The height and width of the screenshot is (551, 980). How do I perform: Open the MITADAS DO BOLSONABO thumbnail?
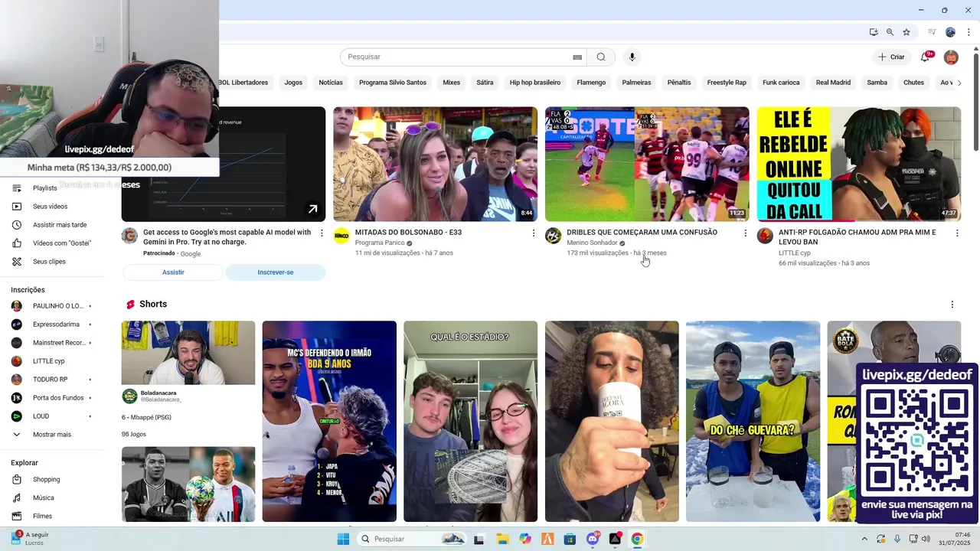(435, 164)
